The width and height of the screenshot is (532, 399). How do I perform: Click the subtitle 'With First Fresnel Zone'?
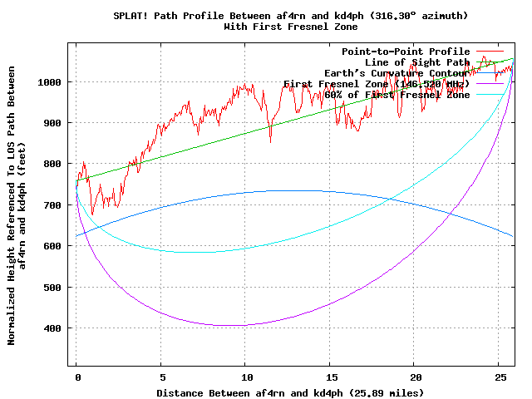tap(291, 27)
